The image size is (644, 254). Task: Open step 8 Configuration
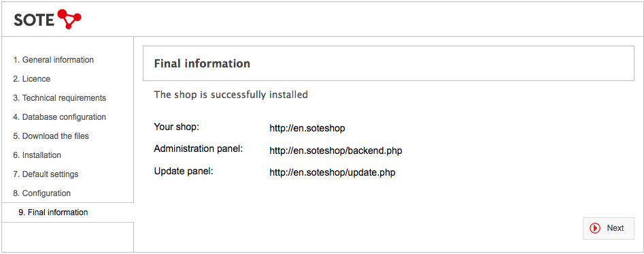coord(42,193)
